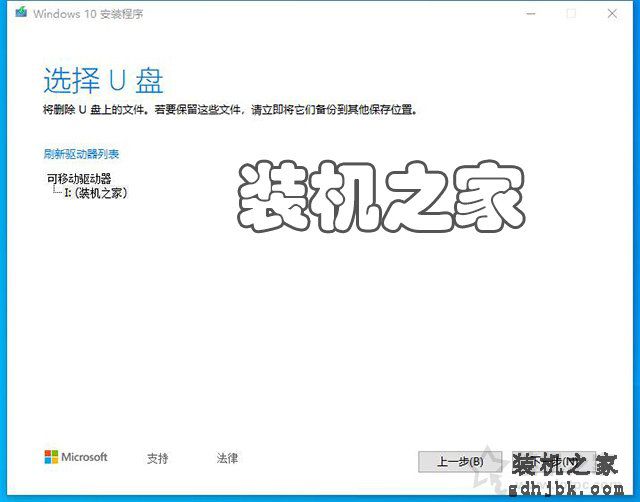
Task: Select drive I: (装机之家)
Action: (96, 193)
